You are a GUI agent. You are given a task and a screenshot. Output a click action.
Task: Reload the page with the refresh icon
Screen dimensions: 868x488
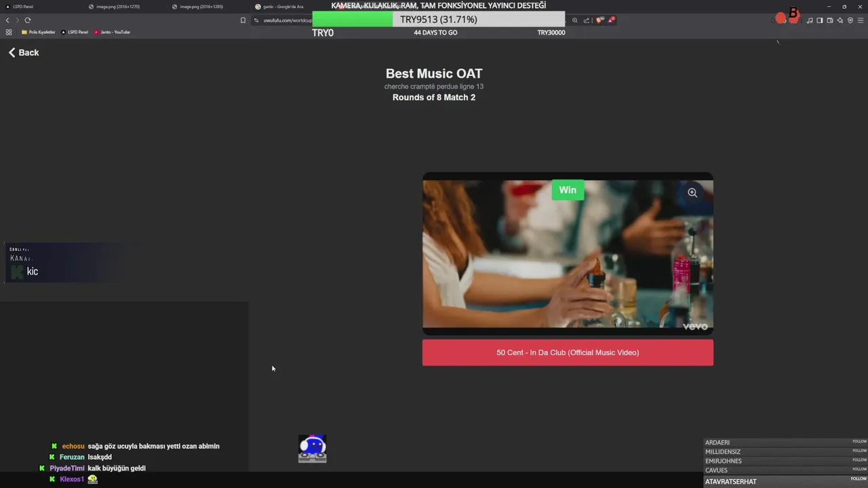(28, 20)
